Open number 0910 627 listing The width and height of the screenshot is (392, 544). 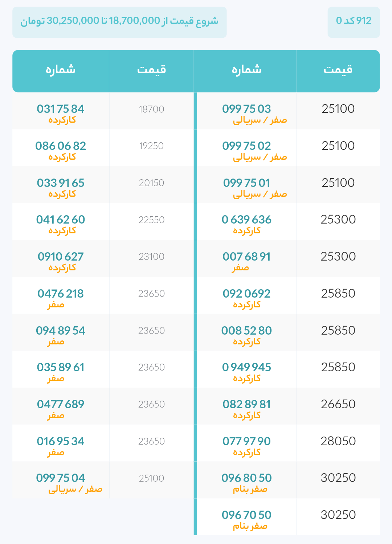[x=61, y=257]
